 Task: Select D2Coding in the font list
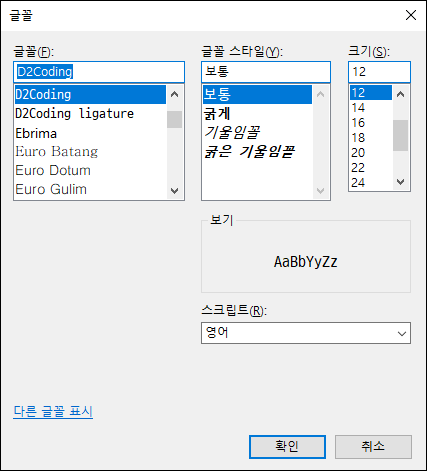point(90,95)
